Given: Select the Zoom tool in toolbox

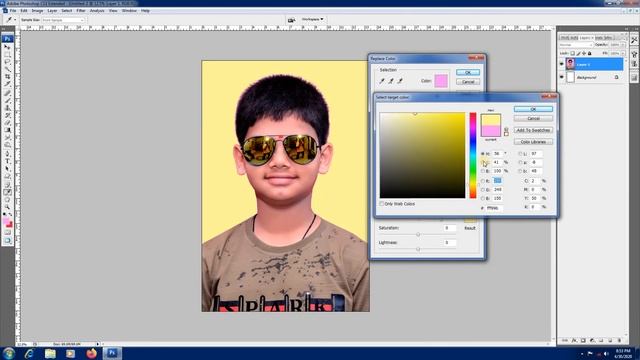Looking at the screenshot, I should (7, 207).
